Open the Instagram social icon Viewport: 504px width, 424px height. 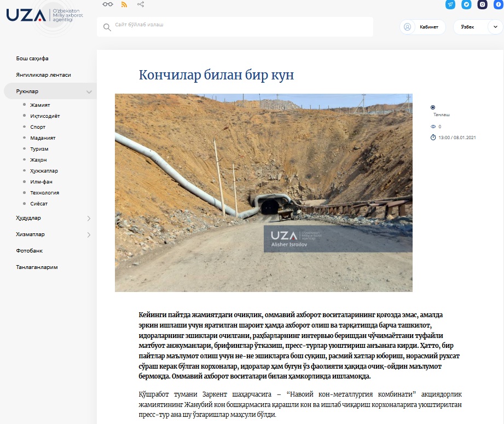click(482, 4)
